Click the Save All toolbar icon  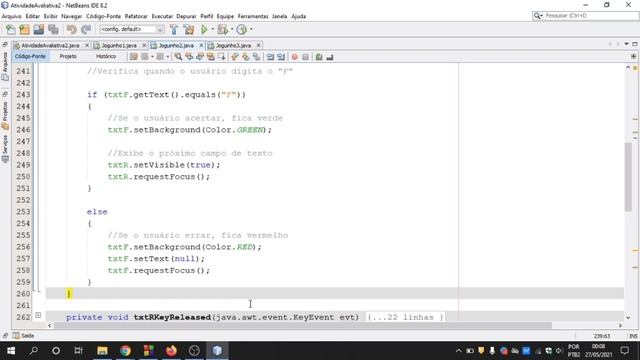[x=53, y=29]
